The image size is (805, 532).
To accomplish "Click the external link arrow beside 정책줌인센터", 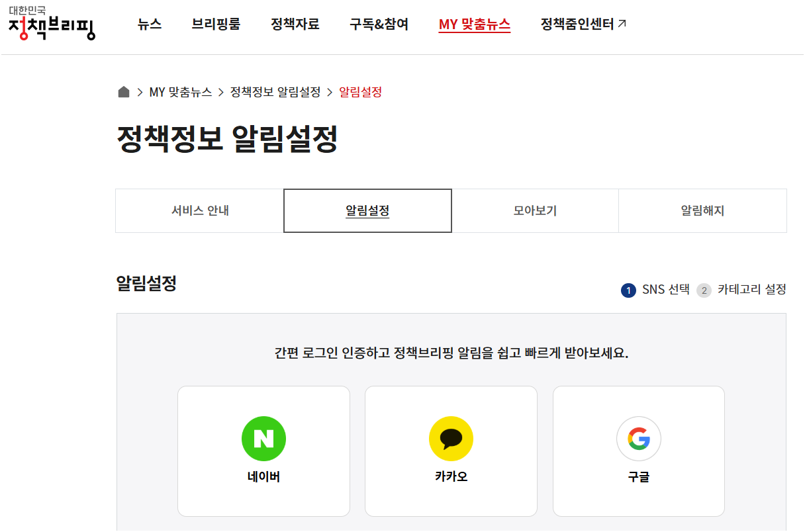I will [x=622, y=24].
